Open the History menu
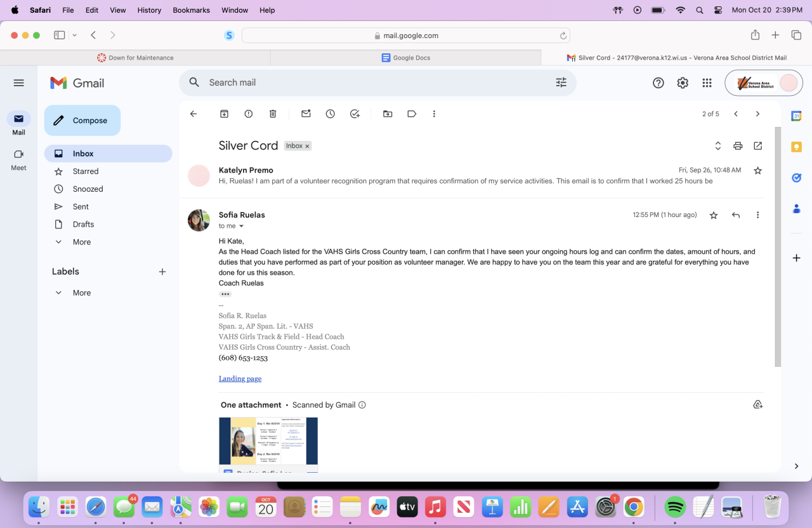Viewport: 812px width, 528px height. tap(149, 10)
